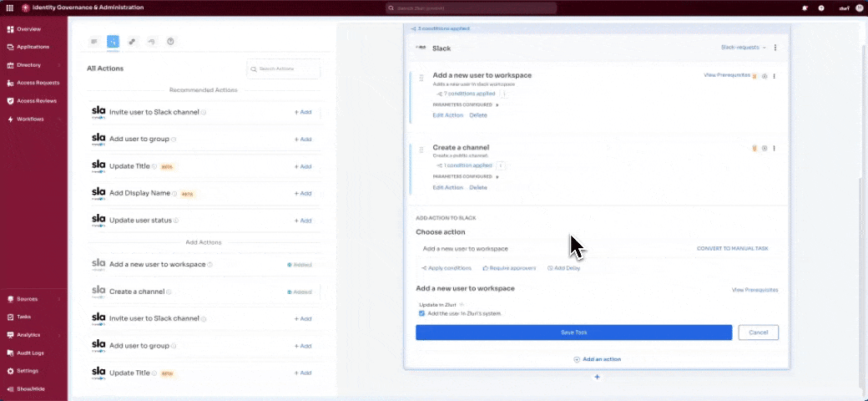868x401 pixels.
Task: Grab drag handle of Add a new user to workspace action
Action: [421, 78]
